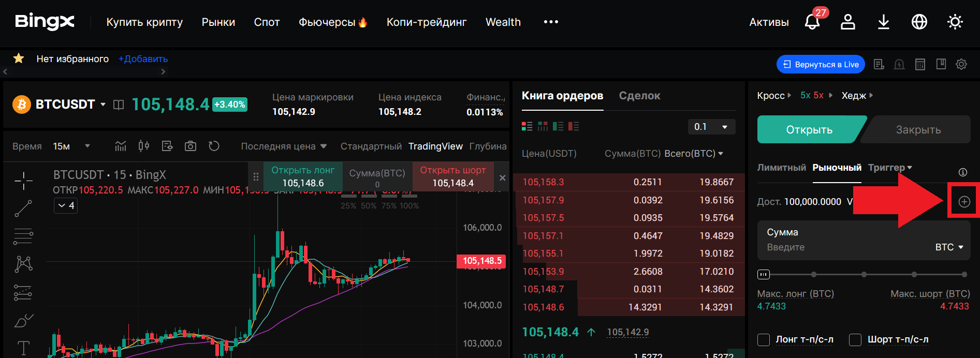Click the user profile icon
The width and height of the screenshot is (980, 358).
pyautogui.click(x=847, y=22)
